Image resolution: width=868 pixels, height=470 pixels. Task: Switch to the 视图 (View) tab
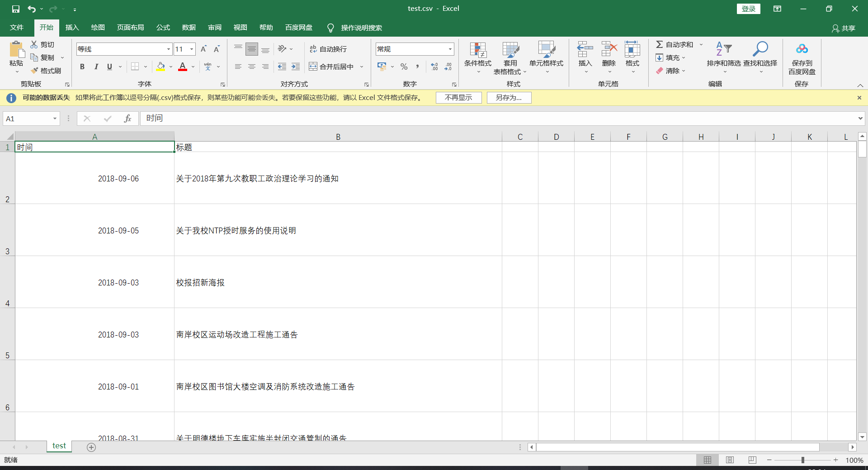[x=241, y=28]
